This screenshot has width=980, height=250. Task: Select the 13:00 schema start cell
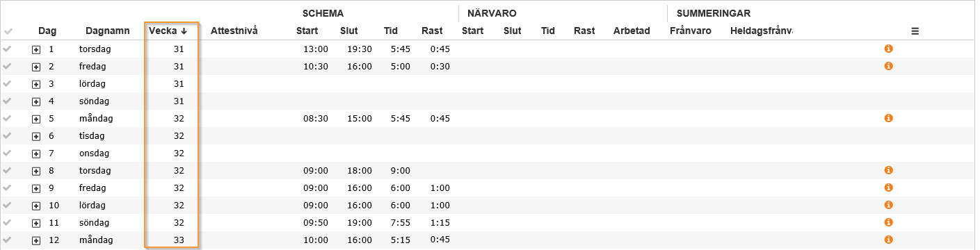click(x=316, y=49)
